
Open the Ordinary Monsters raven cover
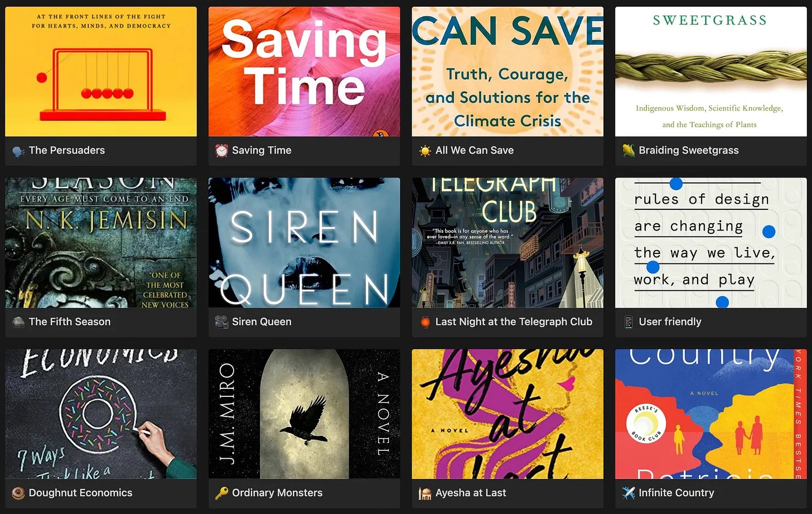tap(304, 414)
